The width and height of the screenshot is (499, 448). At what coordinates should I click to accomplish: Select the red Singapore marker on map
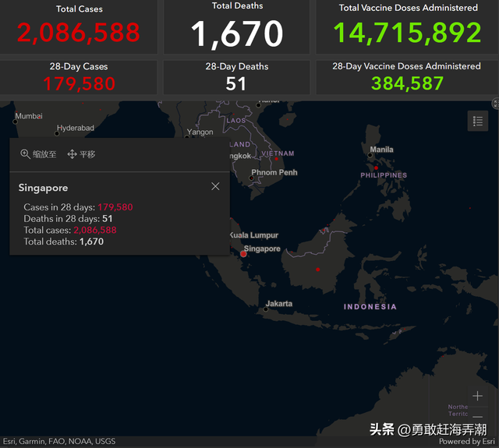pyautogui.click(x=243, y=254)
